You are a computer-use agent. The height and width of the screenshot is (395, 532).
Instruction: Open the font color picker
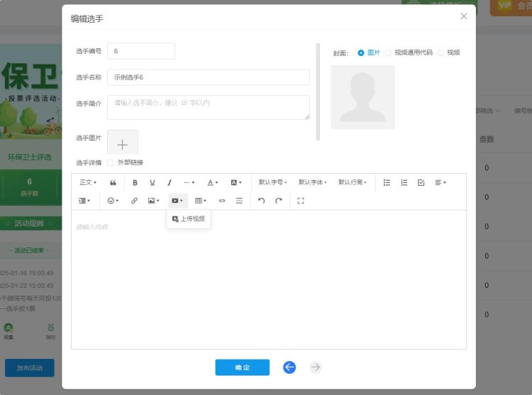point(212,182)
